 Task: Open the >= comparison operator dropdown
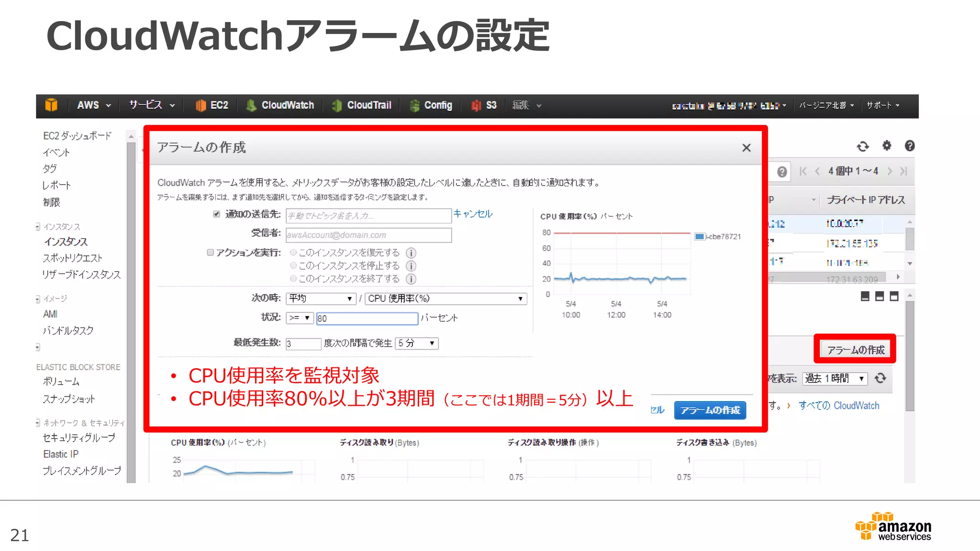pyautogui.click(x=300, y=318)
